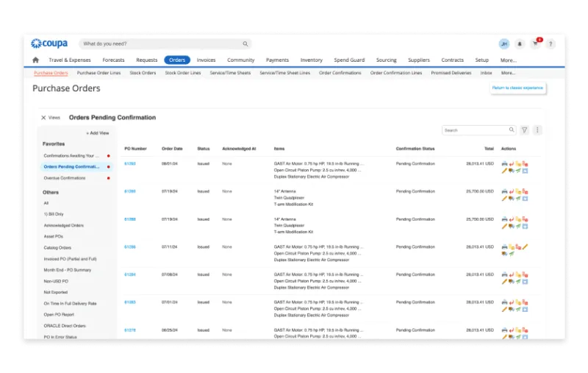Open the notifications bell

520,44
